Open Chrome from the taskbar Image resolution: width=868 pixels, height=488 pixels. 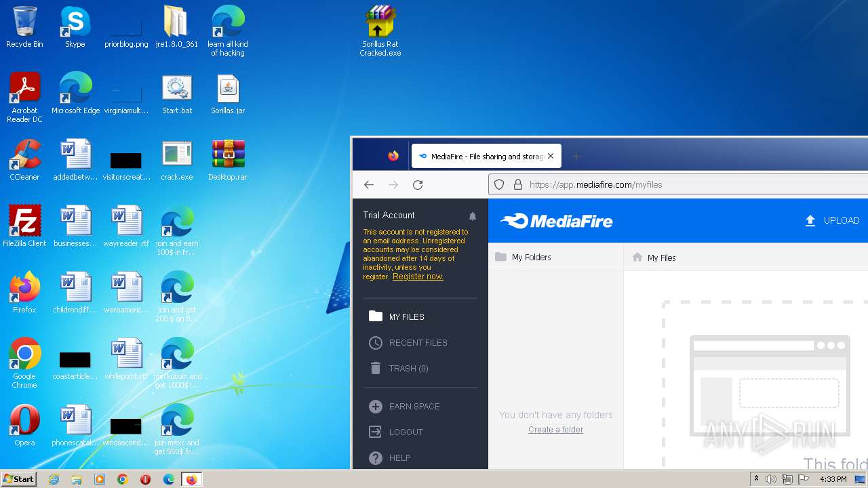click(x=123, y=479)
